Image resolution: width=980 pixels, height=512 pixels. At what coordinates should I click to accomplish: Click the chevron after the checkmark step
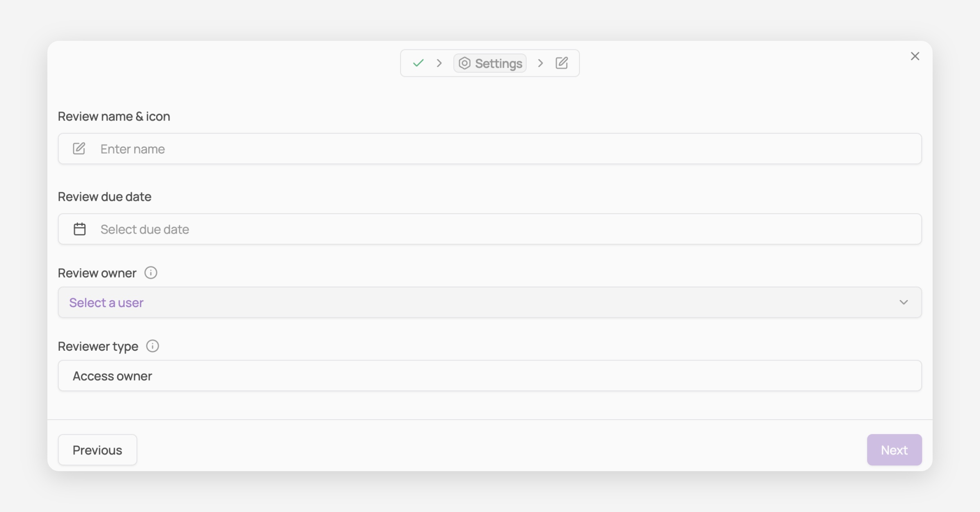(x=439, y=63)
